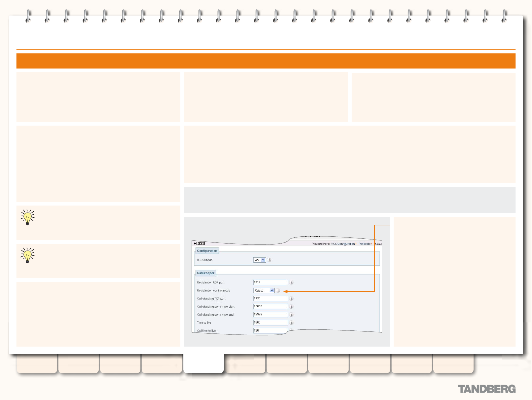This screenshot has width=532, height=400.
Task: Click the 'Call time to live' label
Action: pyautogui.click(x=206, y=331)
